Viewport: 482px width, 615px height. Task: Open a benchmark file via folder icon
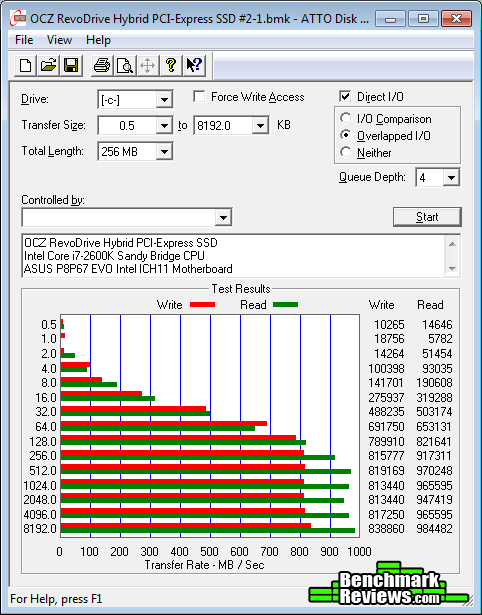coord(48,65)
